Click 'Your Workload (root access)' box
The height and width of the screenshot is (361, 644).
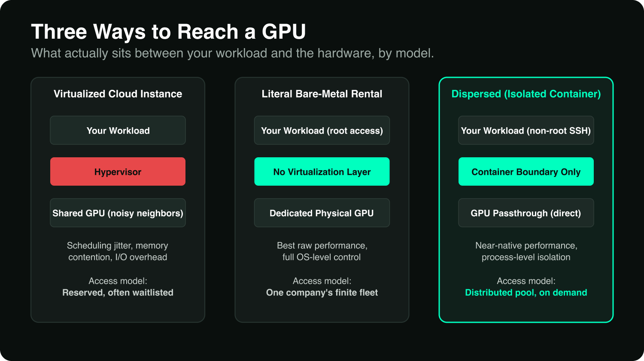point(322,130)
